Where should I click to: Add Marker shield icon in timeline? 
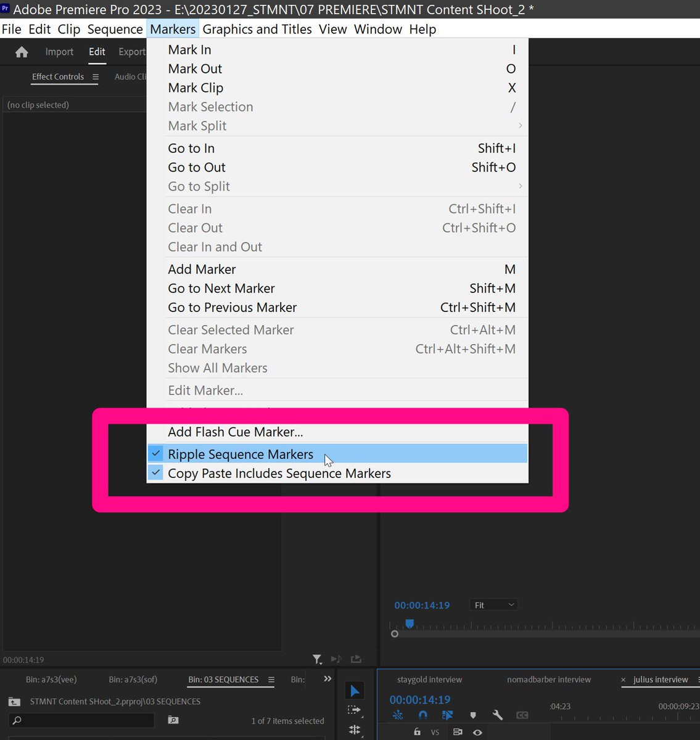[473, 715]
